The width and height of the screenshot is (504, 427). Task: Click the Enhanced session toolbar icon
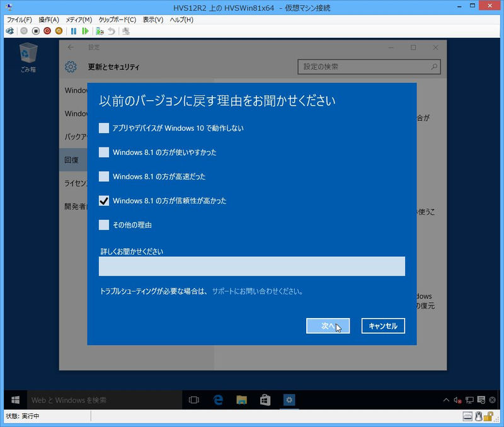[x=126, y=31]
